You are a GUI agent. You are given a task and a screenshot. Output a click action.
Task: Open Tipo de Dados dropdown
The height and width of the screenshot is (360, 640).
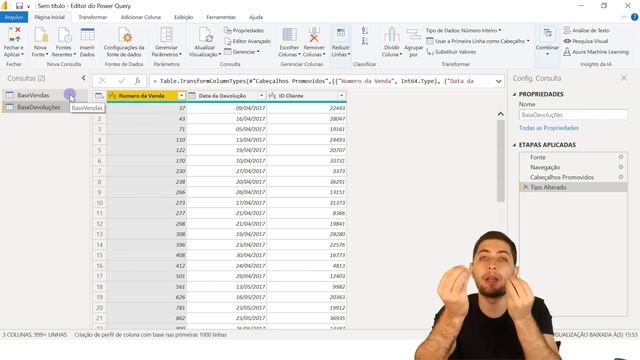pyautogui.click(x=464, y=31)
